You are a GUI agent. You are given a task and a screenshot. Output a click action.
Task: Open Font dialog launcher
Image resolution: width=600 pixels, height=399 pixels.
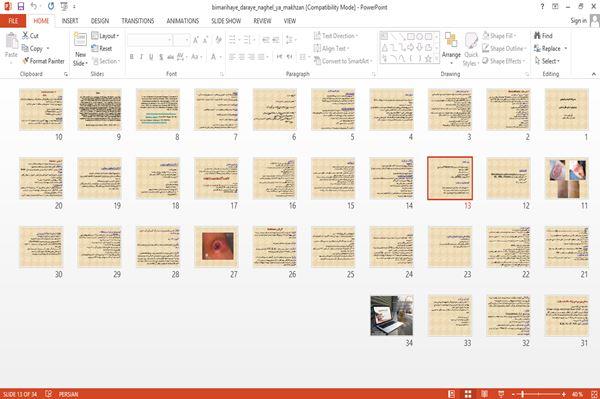click(x=221, y=74)
